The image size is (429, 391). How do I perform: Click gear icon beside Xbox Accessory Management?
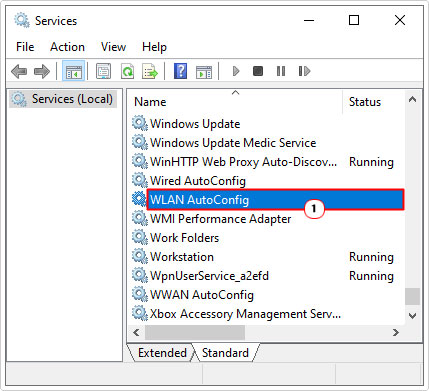(139, 314)
